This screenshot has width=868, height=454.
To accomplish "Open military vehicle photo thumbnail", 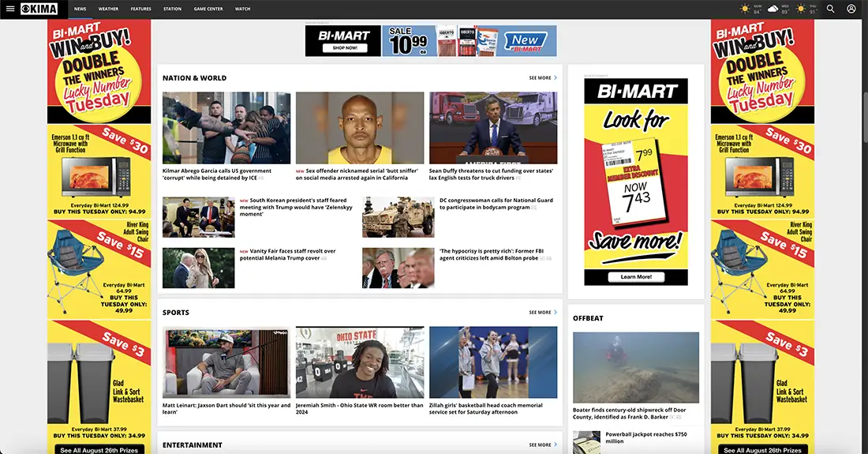I will pyautogui.click(x=398, y=217).
